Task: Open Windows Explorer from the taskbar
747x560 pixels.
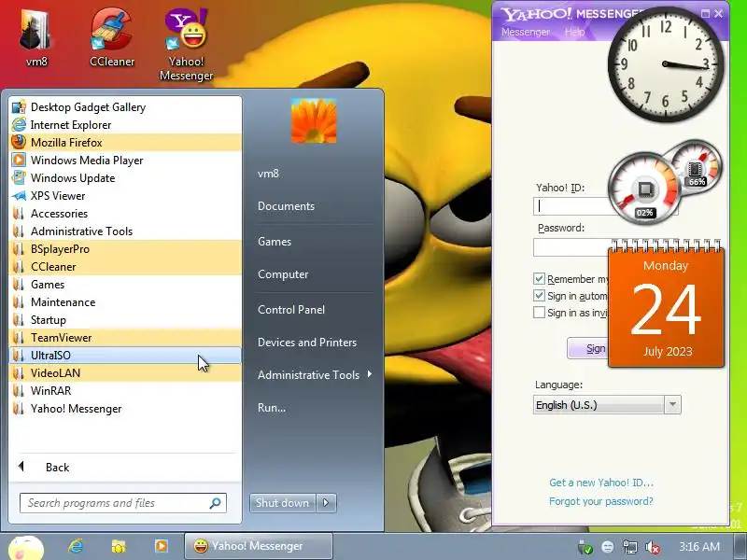Action: [119, 546]
